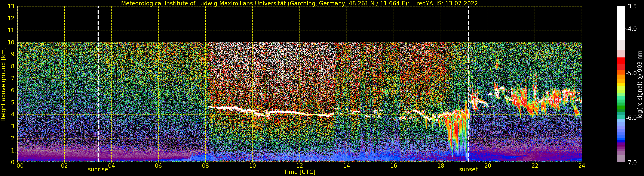Click the '12' time axis tick label
Image resolution: width=644 pixels, height=176 pixels.
point(300,166)
